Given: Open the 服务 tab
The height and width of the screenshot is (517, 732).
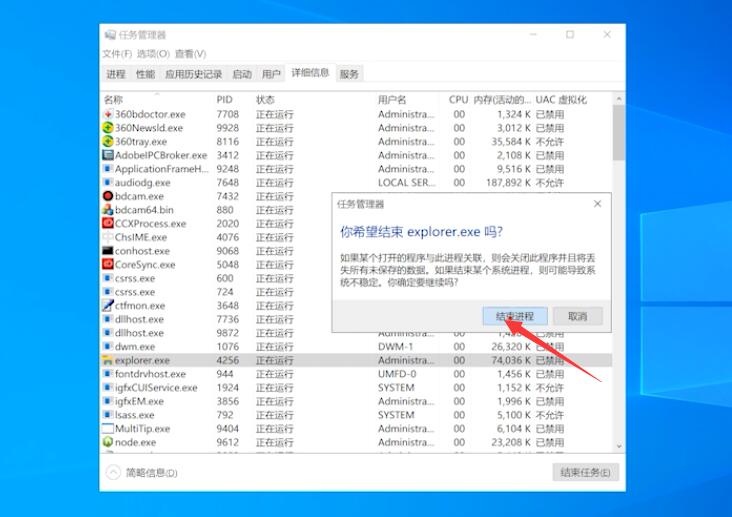Looking at the screenshot, I should coord(349,74).
